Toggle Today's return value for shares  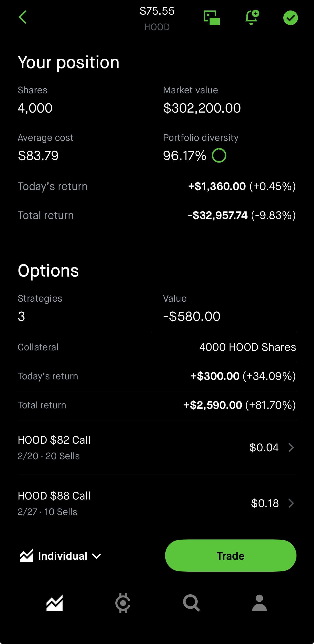(x=241, y=186)
